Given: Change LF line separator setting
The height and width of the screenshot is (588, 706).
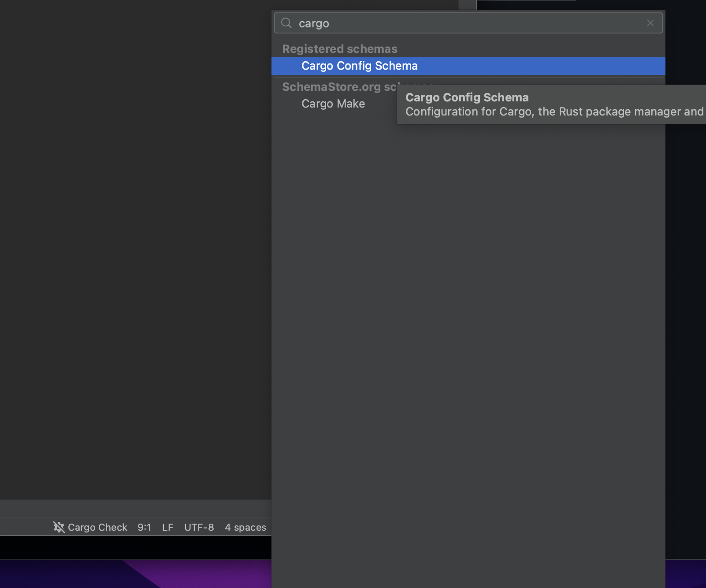Looking at the screenshot, I should point(167,527).
